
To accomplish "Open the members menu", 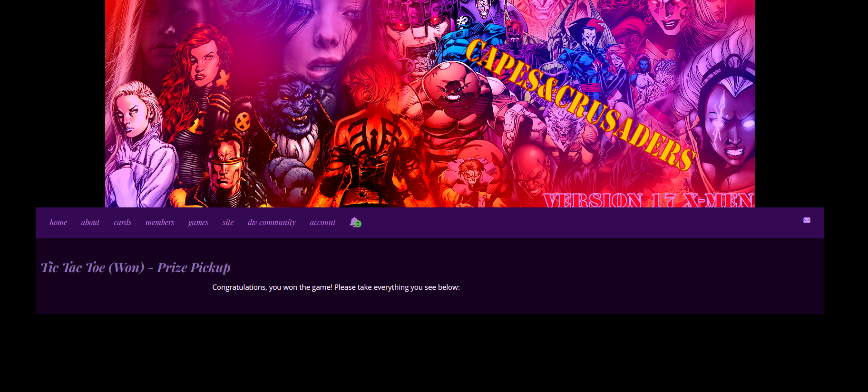I will coord(160,222).
